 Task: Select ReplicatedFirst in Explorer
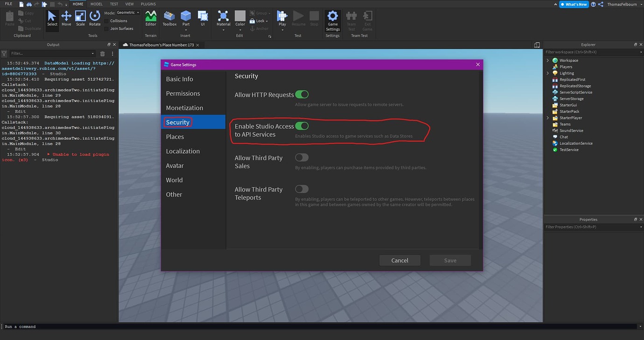click(572, 79)
